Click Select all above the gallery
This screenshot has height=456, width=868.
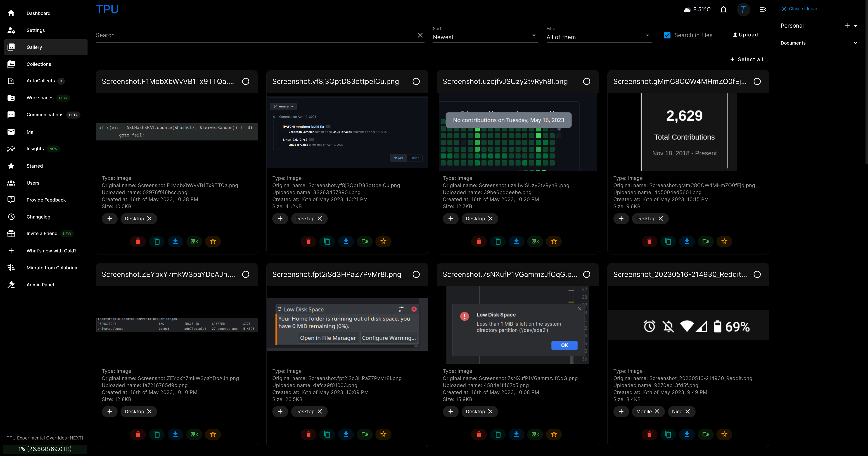coord(747,59)
